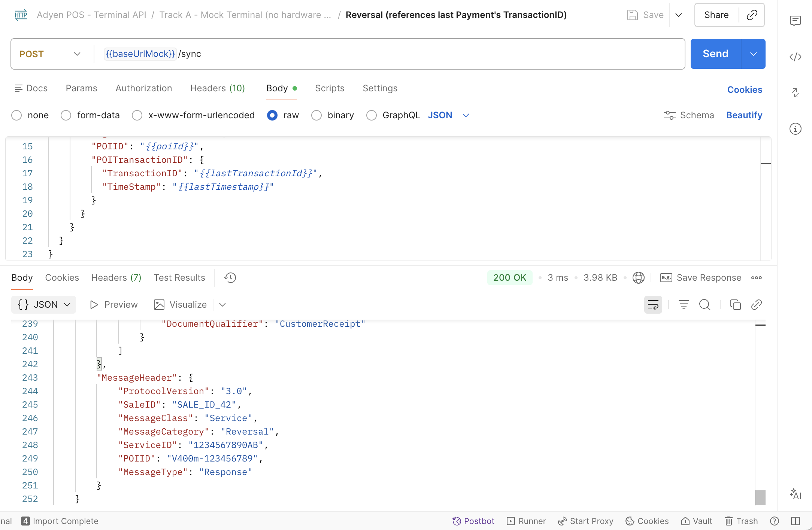Open the response Cookies tab
The width and height of the screenshot is (812, 530).
(62, 278)
